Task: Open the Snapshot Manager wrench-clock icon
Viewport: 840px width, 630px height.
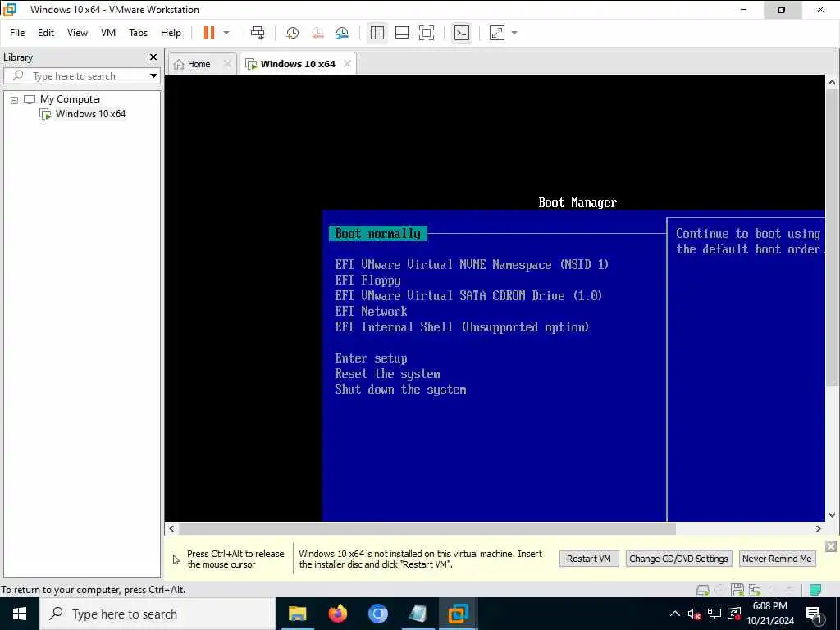Action: (342, 33)
